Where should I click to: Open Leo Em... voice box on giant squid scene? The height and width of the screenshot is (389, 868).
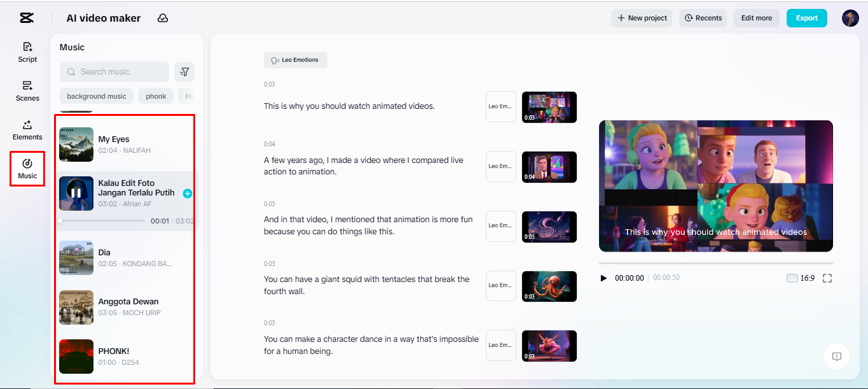click(x=501, y=285)
